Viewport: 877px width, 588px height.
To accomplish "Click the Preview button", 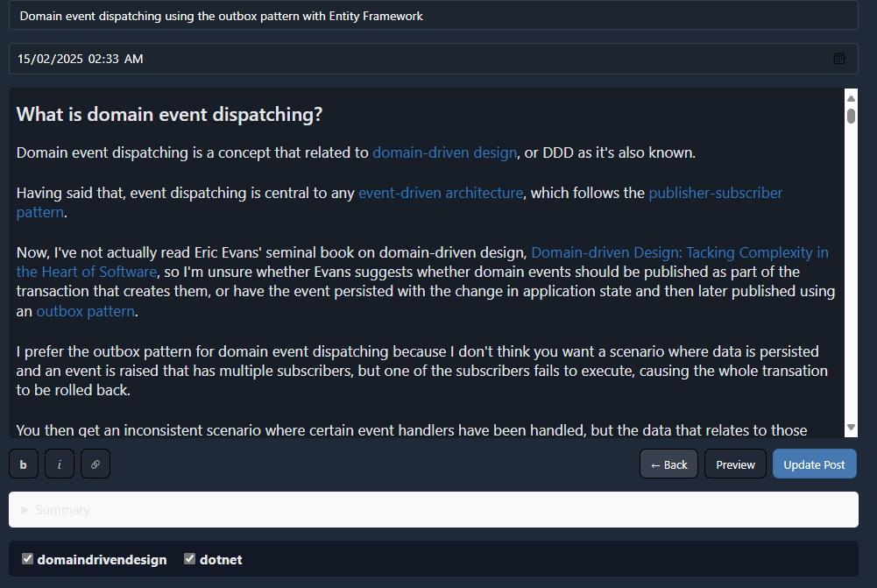I will 735,464.
